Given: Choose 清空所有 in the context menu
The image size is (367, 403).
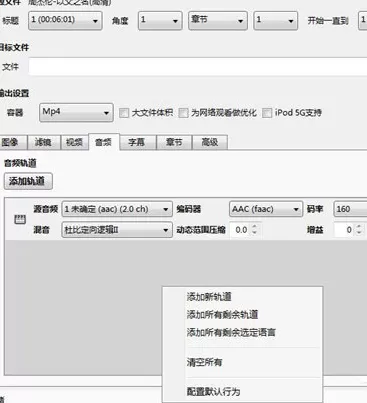Looking at the screenshot, I should [x=242, y=362].
